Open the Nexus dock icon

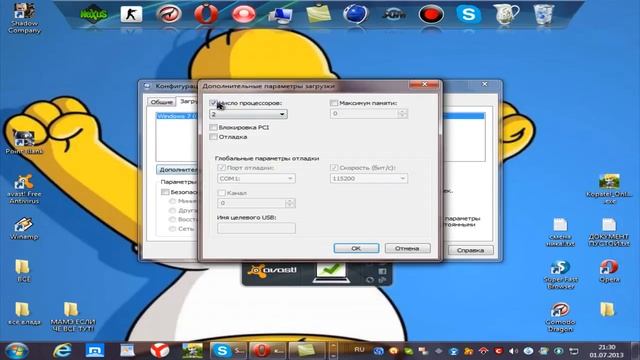(x=94, y=14)
